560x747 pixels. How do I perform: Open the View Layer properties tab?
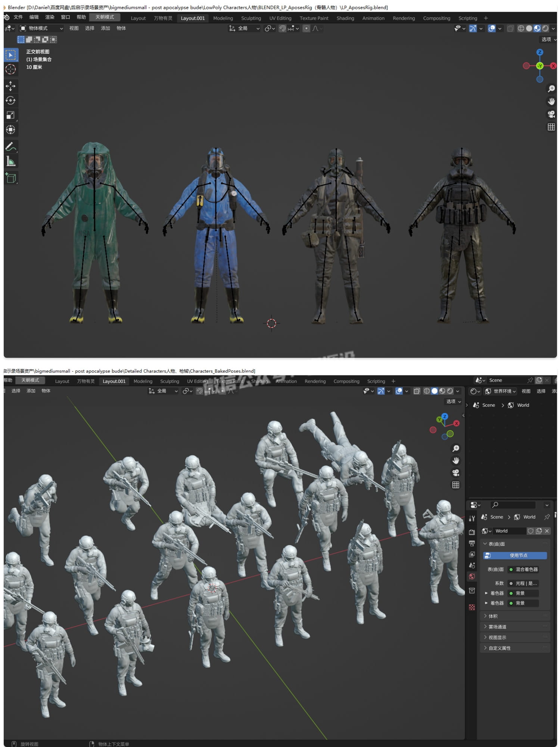click(472, 555)
